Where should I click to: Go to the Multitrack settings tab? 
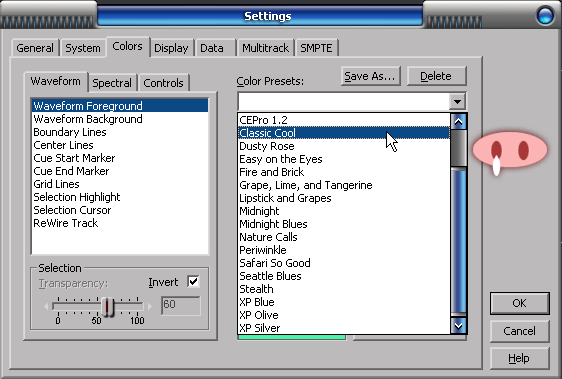265,48
